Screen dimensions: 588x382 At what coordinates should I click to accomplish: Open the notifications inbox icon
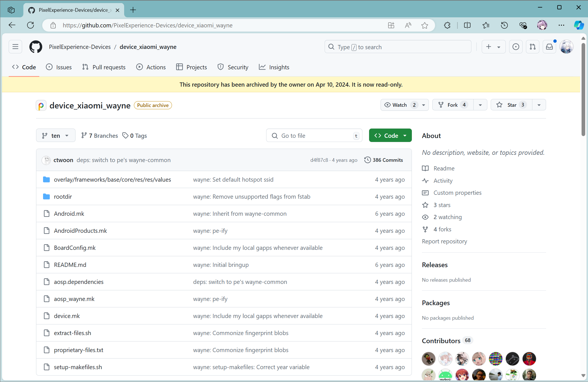549,47
